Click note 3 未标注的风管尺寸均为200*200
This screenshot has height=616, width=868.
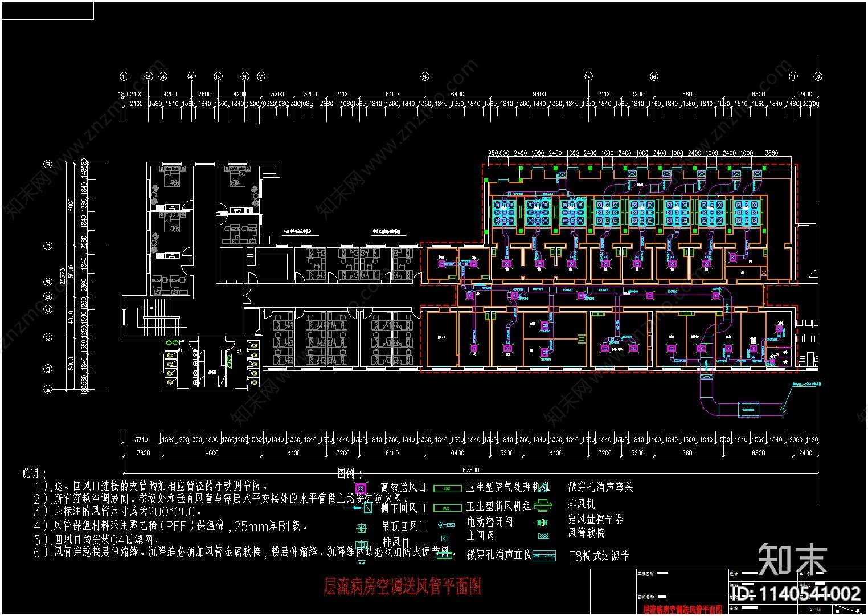118,512
